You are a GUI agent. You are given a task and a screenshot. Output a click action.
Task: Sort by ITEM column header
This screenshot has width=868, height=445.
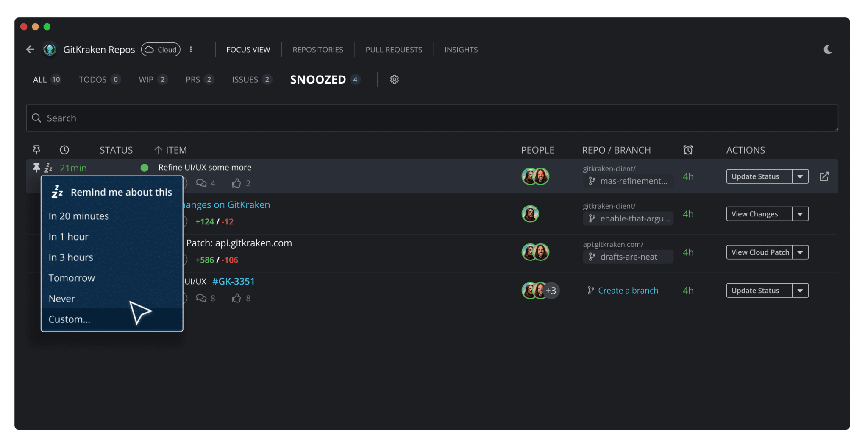point(170,150)
